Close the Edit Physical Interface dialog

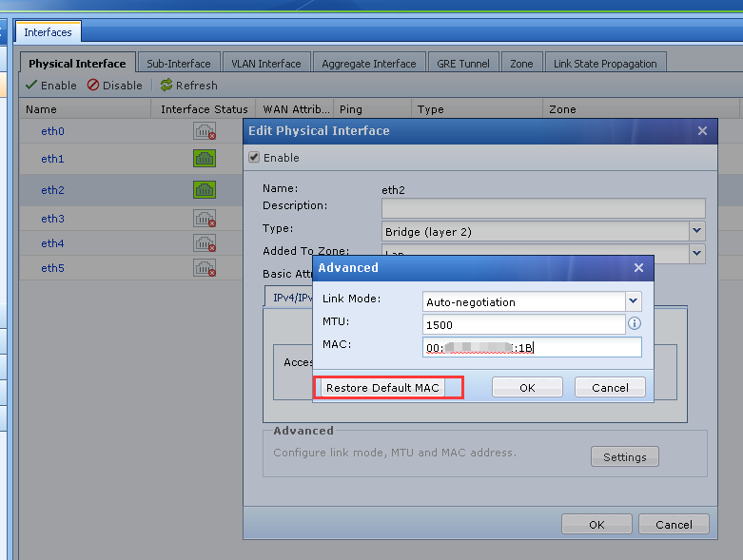(x=702, y=131)
